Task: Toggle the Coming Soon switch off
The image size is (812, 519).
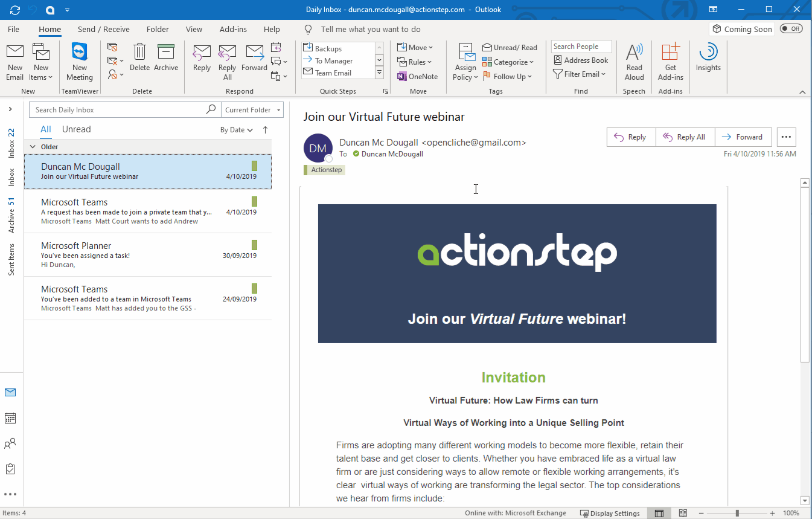Action: pos(791,28)
